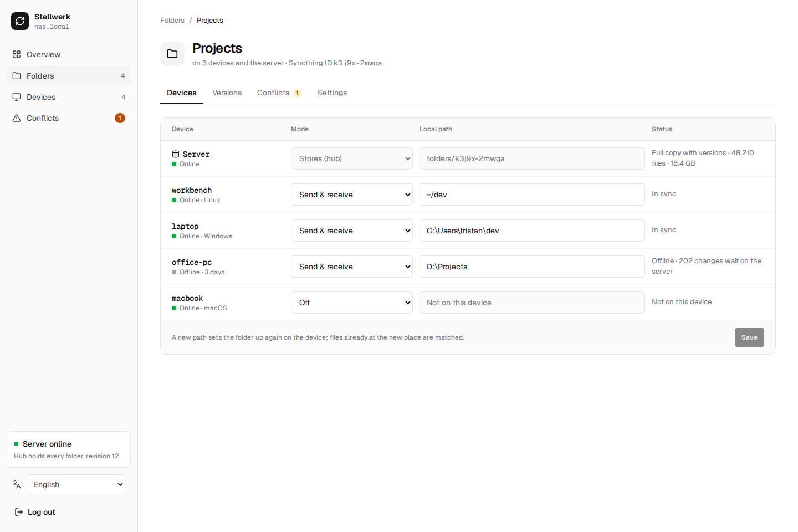Click the 'laptop' device name

click(x=185, y=226)
